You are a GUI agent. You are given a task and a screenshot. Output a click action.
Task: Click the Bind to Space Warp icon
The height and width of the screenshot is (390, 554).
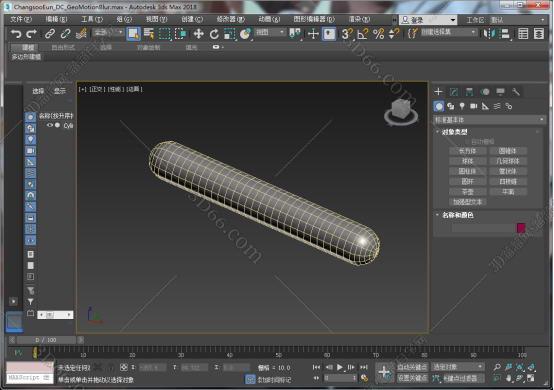tap(81, 34)
